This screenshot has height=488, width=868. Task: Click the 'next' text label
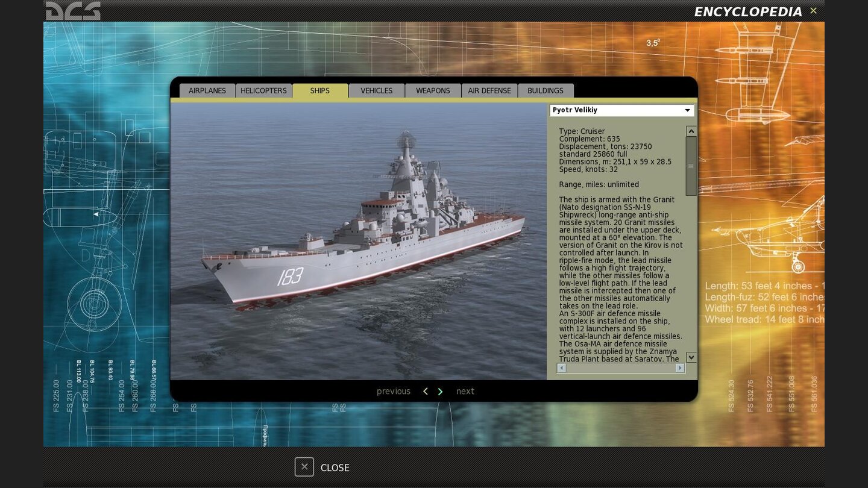tap(465, 392)
